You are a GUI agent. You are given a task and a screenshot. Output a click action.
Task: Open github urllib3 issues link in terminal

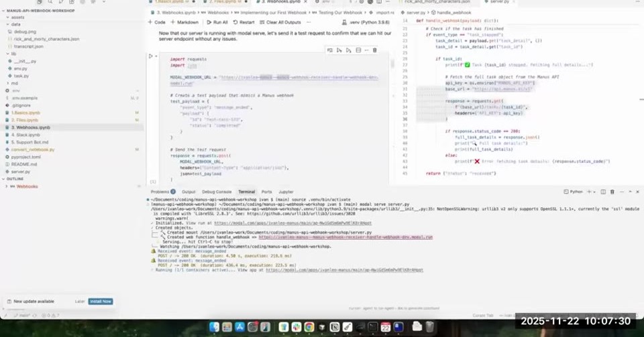click(x=301, y=214)
